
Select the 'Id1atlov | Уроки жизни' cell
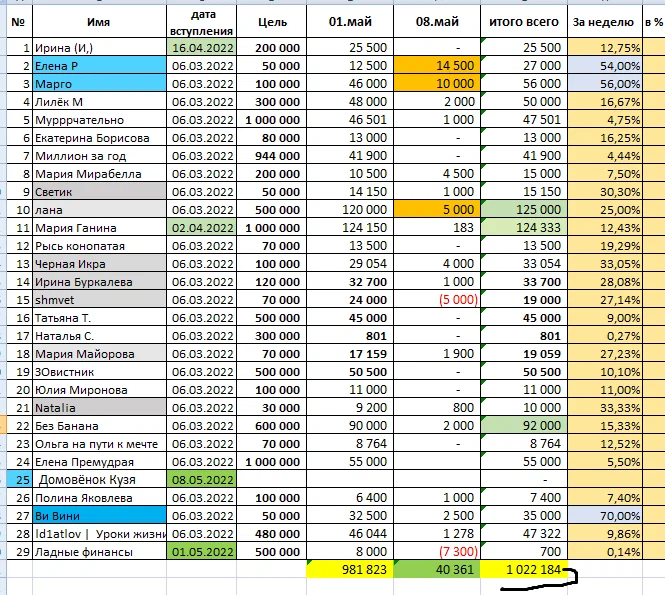tap(99, 534)
